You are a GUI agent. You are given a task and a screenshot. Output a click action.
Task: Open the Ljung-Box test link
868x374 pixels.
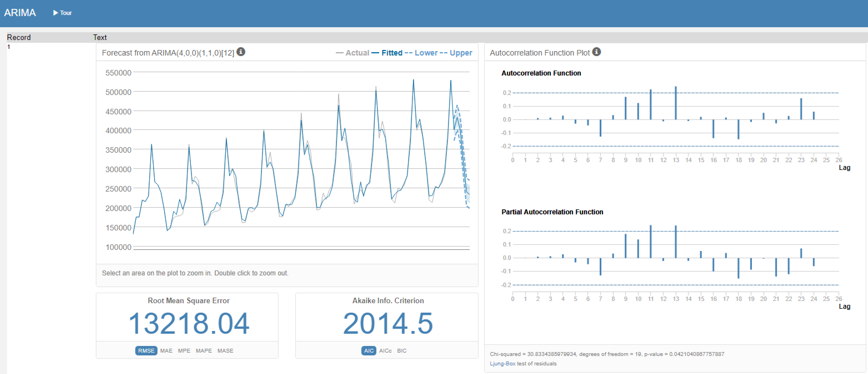tap(502, 363)
